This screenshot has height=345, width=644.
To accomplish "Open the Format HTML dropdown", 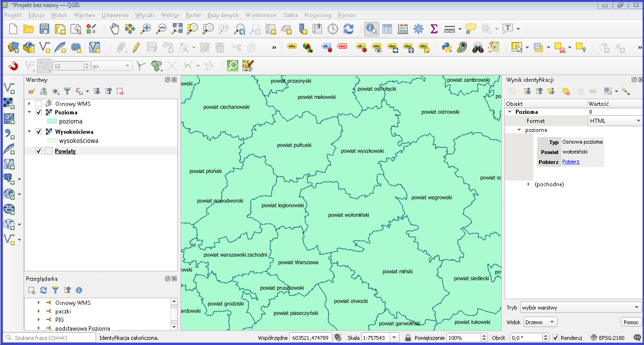I will point(614,121).
